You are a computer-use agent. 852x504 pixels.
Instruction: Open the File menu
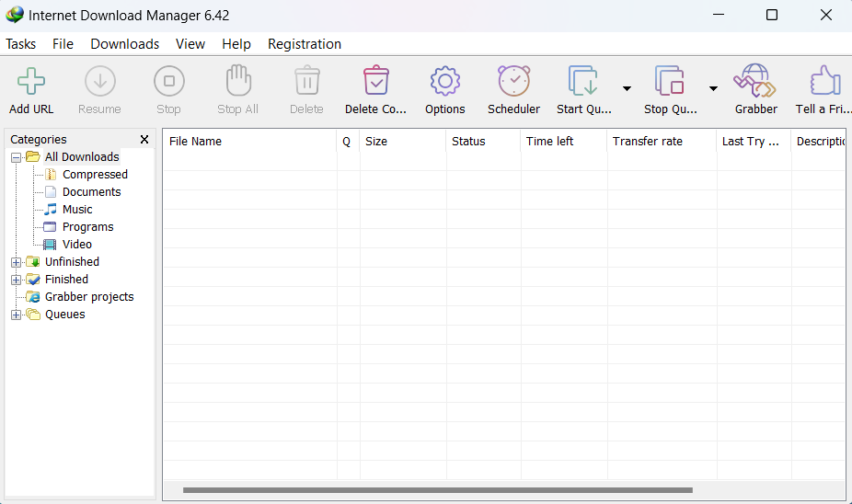63,44
